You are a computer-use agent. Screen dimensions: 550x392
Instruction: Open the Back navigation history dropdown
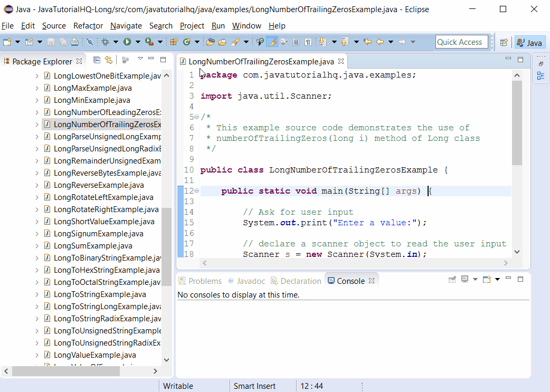391,42
